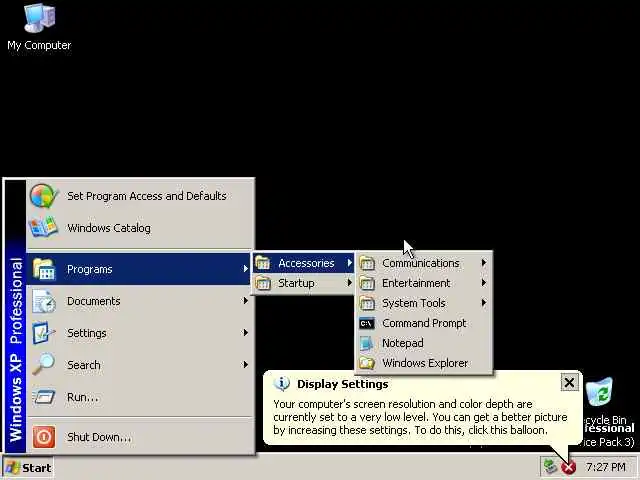Expand the Search submenu arrow
The width and height of the screenshot is (640, 480).
coord(245,364)
